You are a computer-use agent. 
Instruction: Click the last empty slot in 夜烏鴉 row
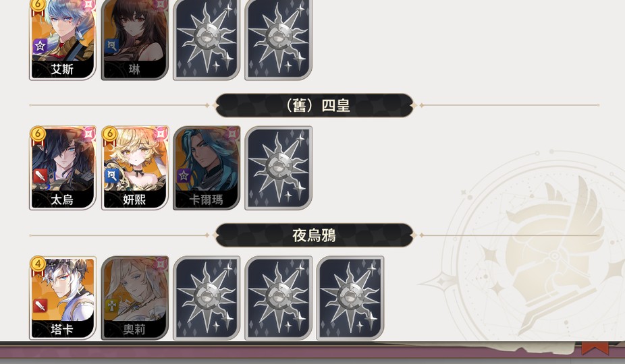pos(350,298)
